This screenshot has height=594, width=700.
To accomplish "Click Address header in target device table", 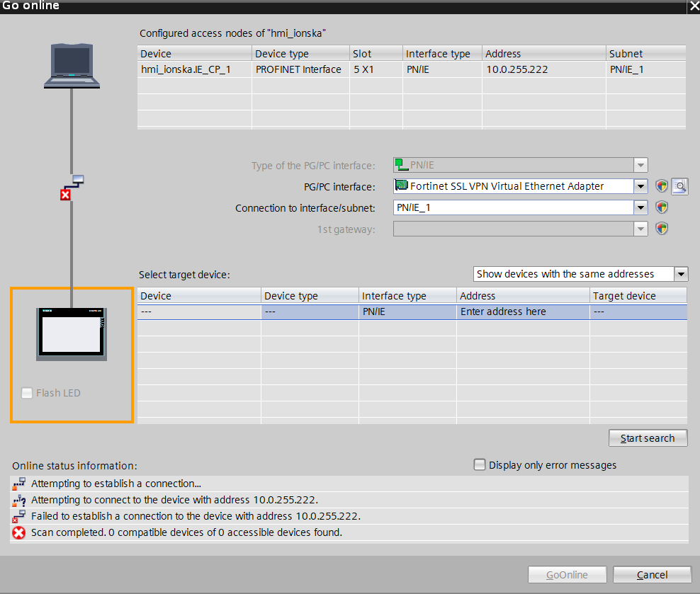I will pyautogui.click(x=523, y=296).
